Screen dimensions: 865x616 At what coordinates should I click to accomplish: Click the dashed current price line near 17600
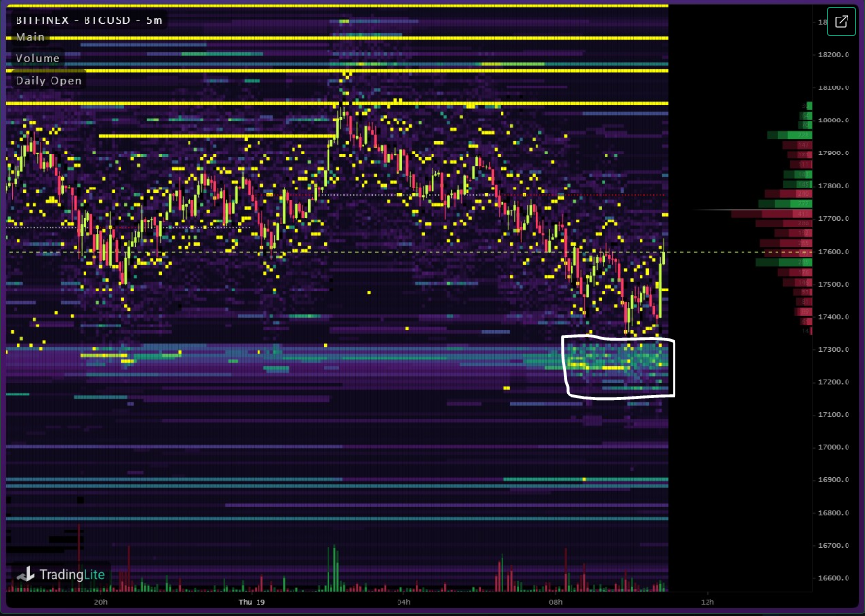click(x=389, y=251)
